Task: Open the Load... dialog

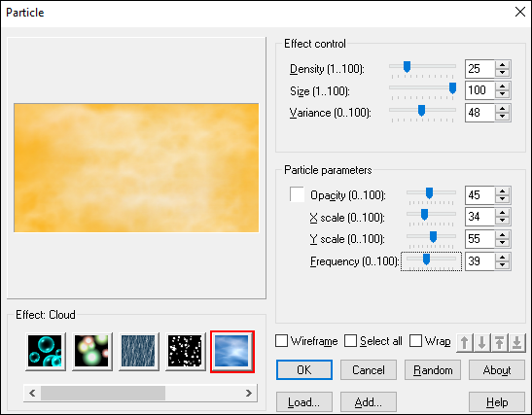Action: (304, 402)
